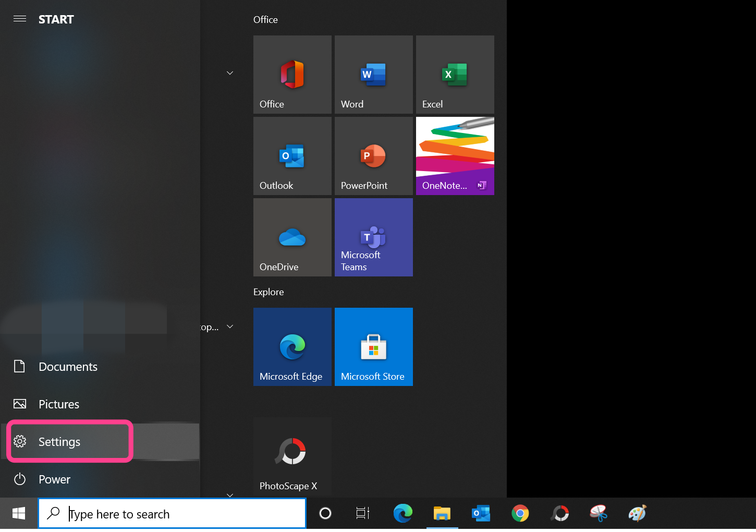Launch the PowerPoint tile

373,156
